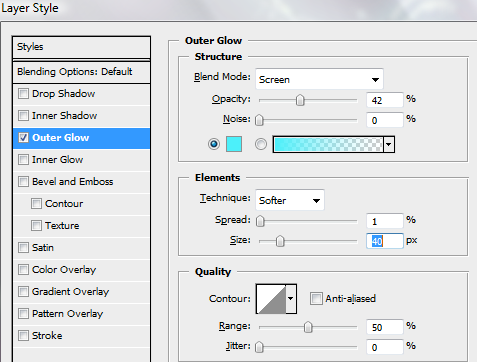Screen dimensions: 477x362
Task: Tick the Texture sub-effect checkbox
Action: [x=36, y=226]
